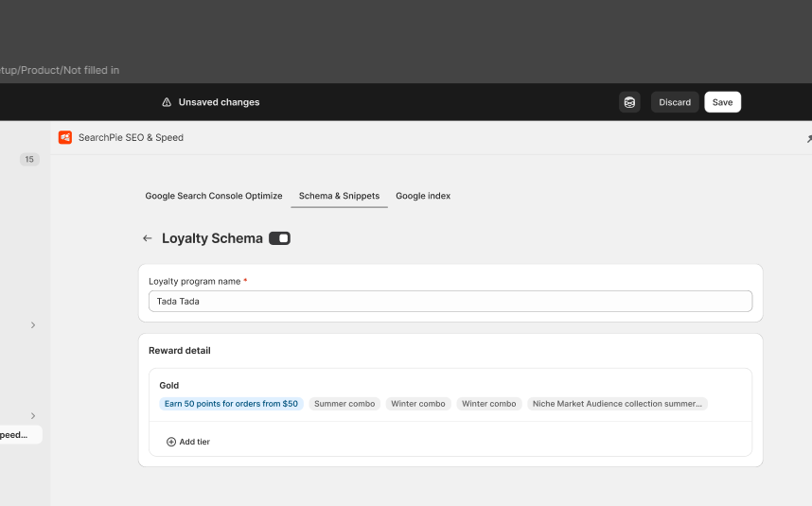The width and height of the screenshot is (812, 506).
Task: Pin the app using the top-right pin icon
Action: pyautogui.click(x=807, y=138)
